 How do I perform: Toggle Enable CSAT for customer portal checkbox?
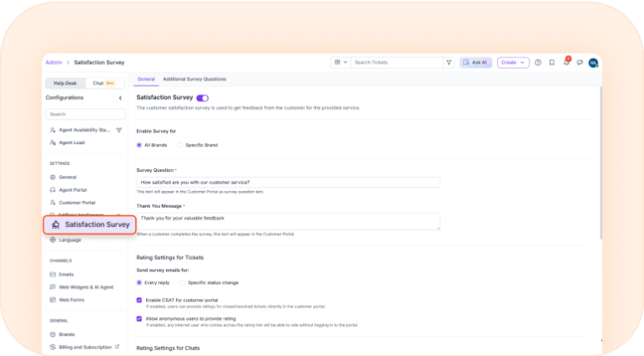coord(139,300)
